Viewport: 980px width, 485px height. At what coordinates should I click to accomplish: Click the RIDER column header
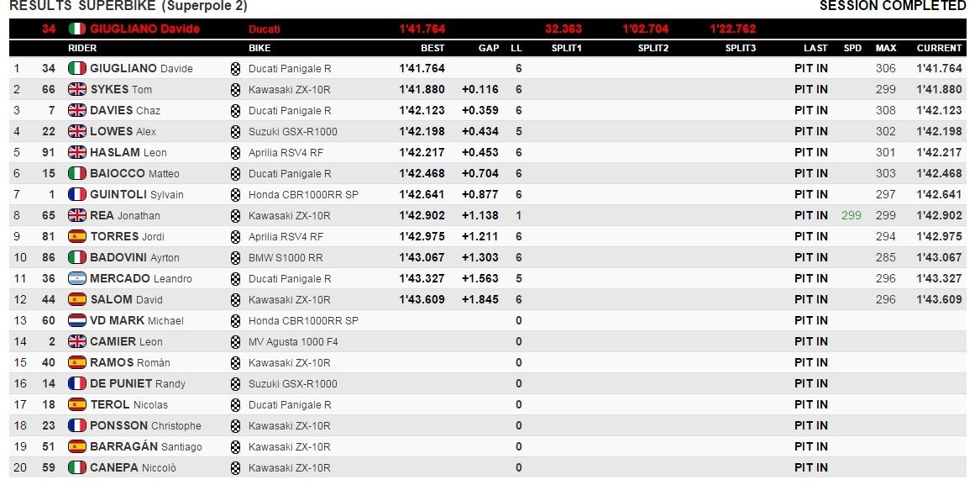[x=82, y=48]
